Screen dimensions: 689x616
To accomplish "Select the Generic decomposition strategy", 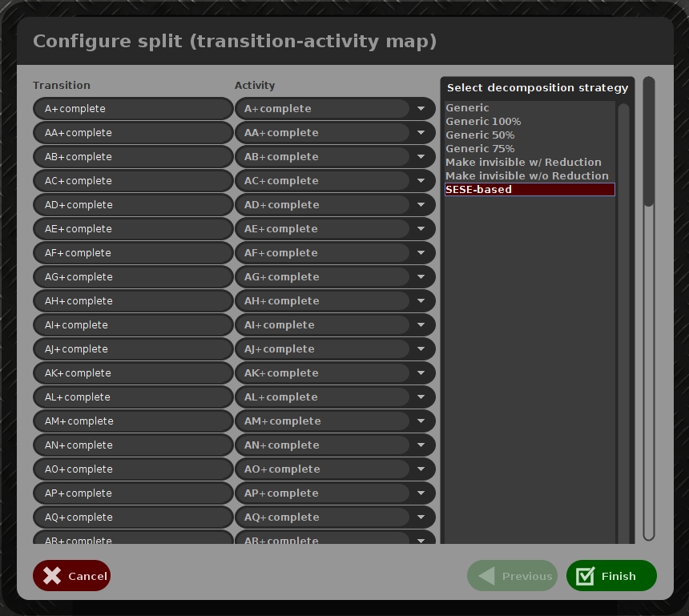I will tap(467, 107).
